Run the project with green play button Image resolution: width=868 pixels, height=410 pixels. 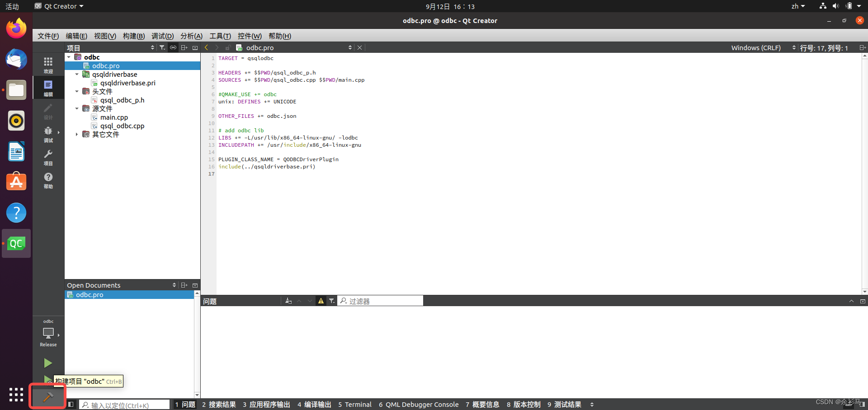(x=48, y=363)
